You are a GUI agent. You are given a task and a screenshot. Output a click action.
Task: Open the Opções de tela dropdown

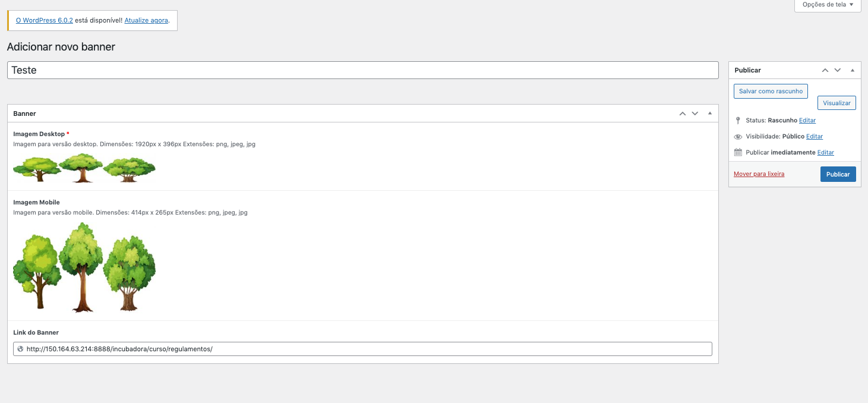point(827,5)
